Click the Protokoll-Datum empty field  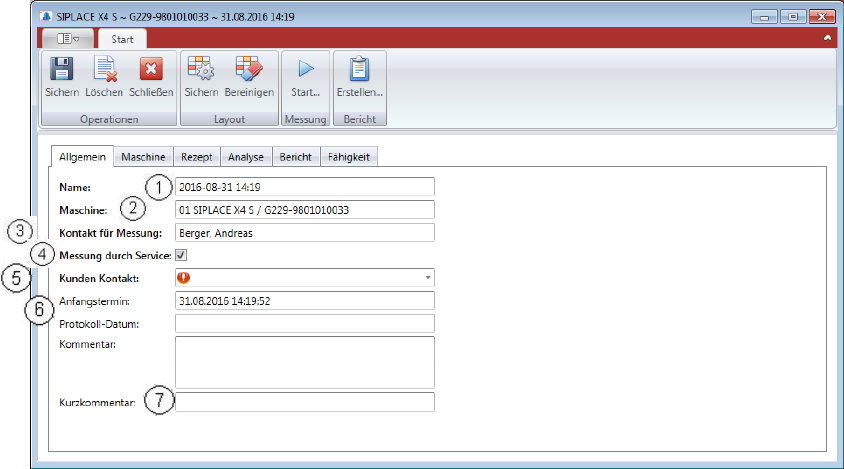(305, 324)
